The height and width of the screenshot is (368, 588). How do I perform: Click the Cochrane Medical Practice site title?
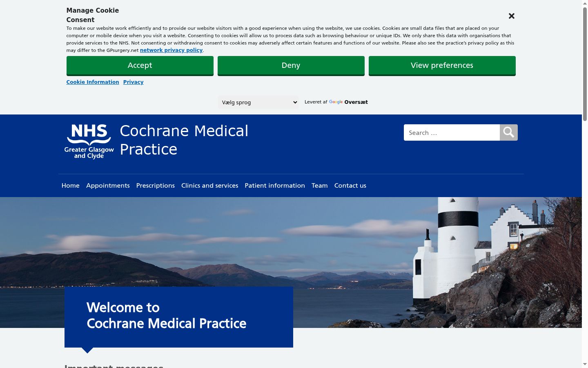click(184, 140)
